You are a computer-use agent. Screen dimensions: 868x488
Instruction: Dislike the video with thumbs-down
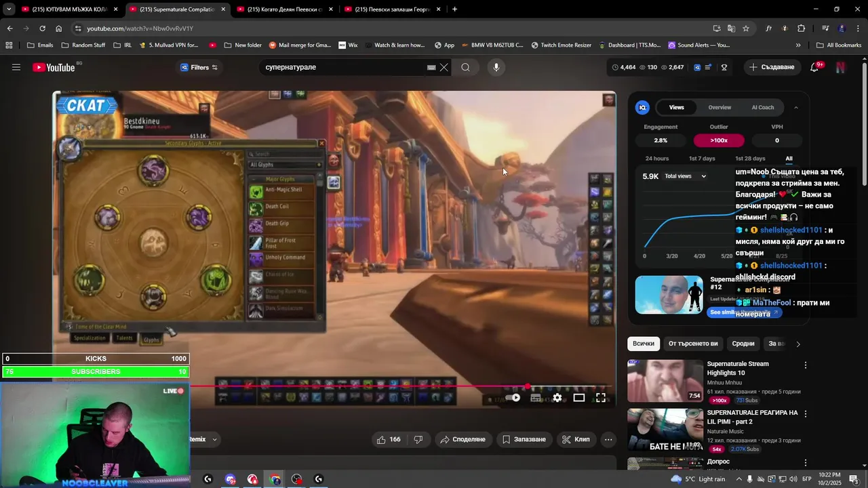pyautogui.click(x=418, y=439)
